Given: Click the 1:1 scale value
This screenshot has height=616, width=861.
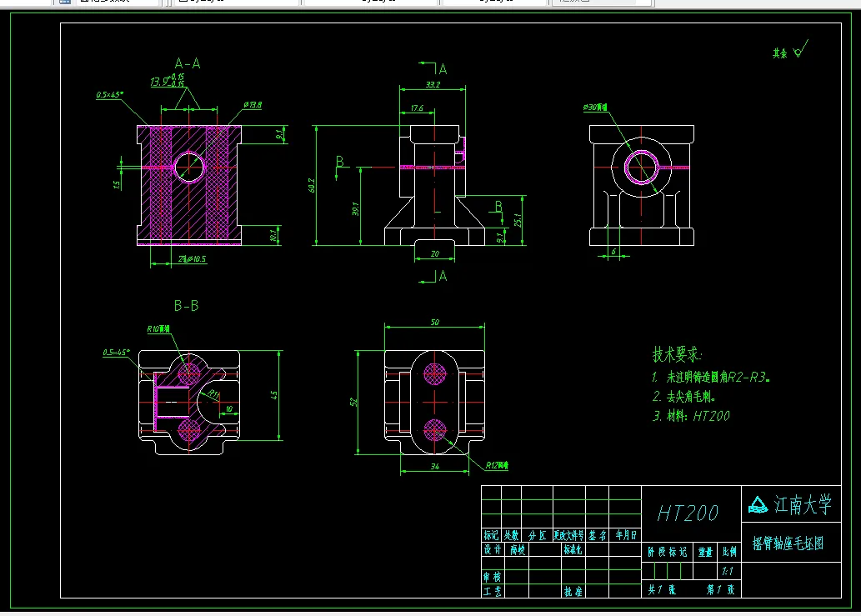Looking at the screenshot, I should click(728, 571).
